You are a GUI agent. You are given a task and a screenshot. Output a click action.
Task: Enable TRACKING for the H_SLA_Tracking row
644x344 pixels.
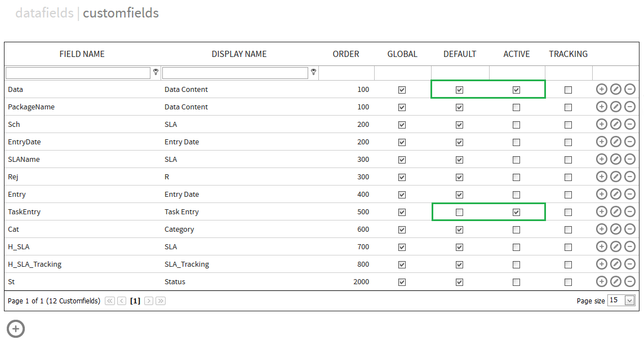coord(568,264)
